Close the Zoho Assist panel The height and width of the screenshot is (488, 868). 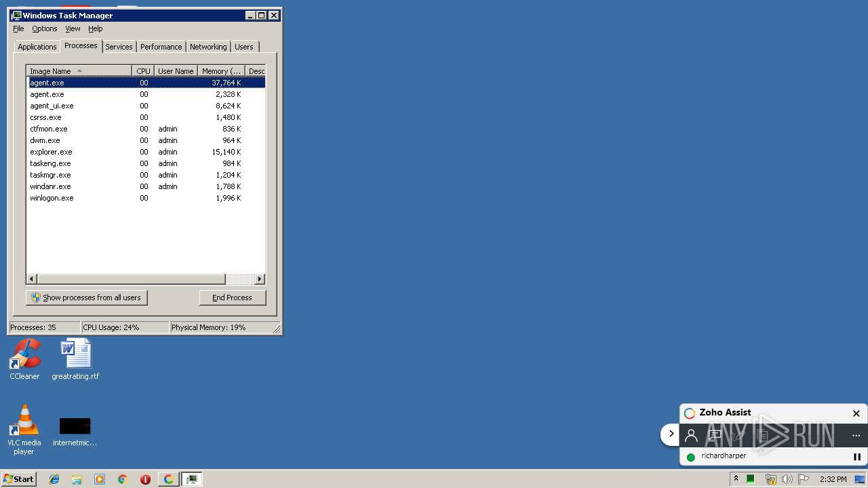point(856,413)
